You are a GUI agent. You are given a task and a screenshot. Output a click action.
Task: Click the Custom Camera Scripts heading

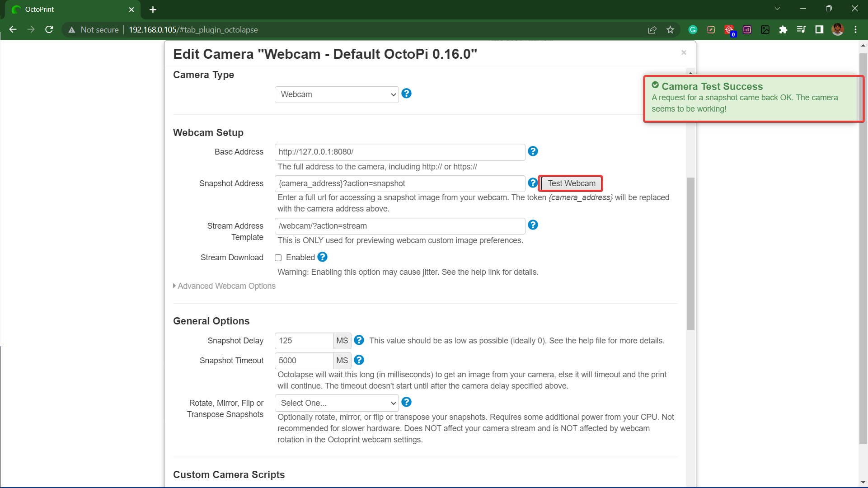229,475
